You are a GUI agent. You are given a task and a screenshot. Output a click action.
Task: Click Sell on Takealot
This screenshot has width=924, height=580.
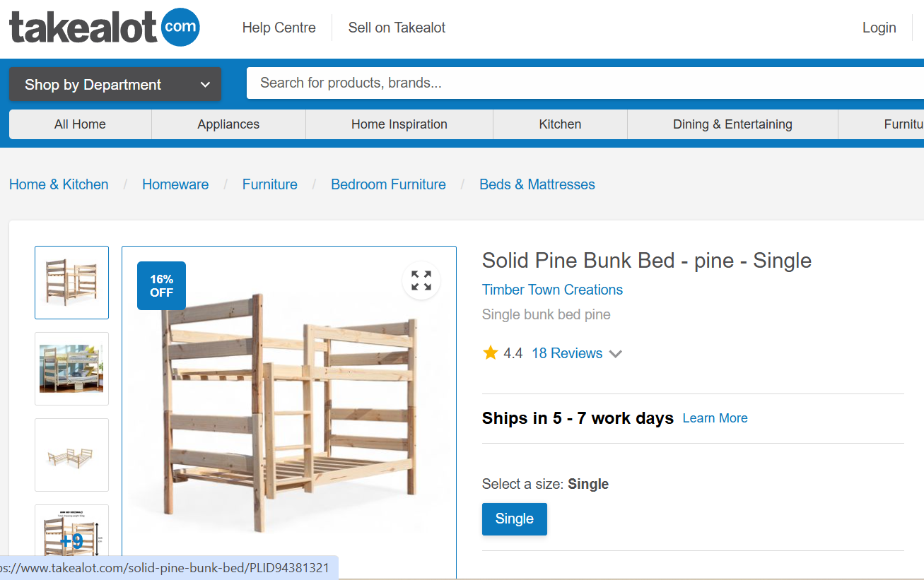[x=397, y=28]
